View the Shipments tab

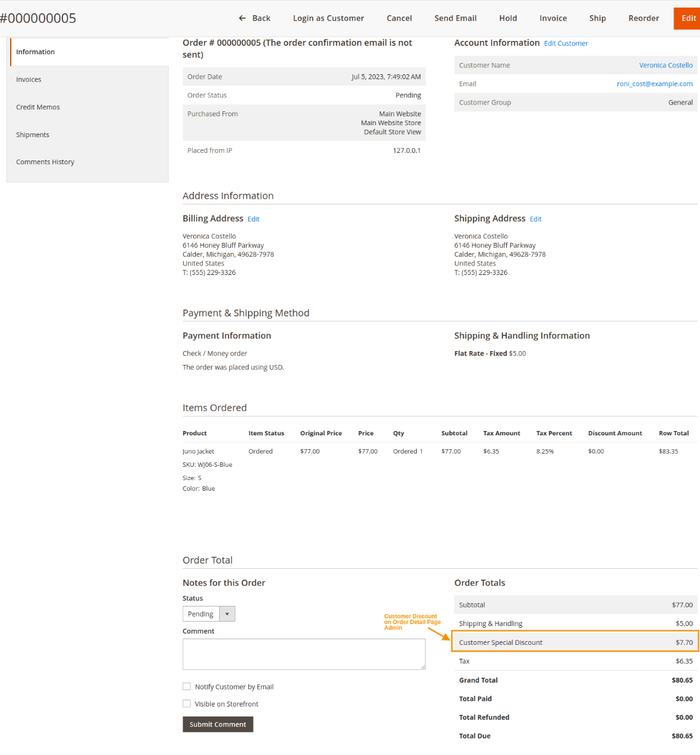(32, 134)
